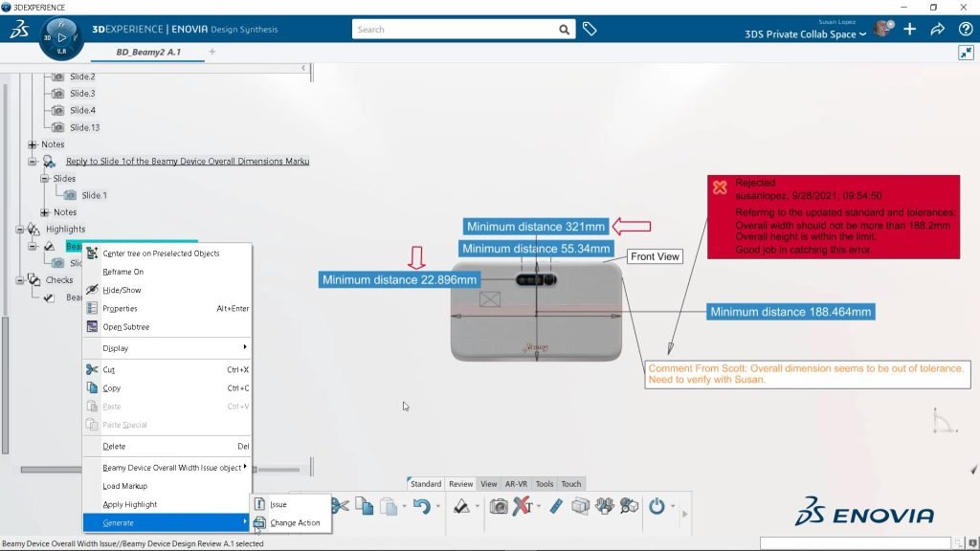Image resolution: width=980 pixels, height=551 pixels.
Task: Click the red Rejected X icon
Action: coord(720,187)
